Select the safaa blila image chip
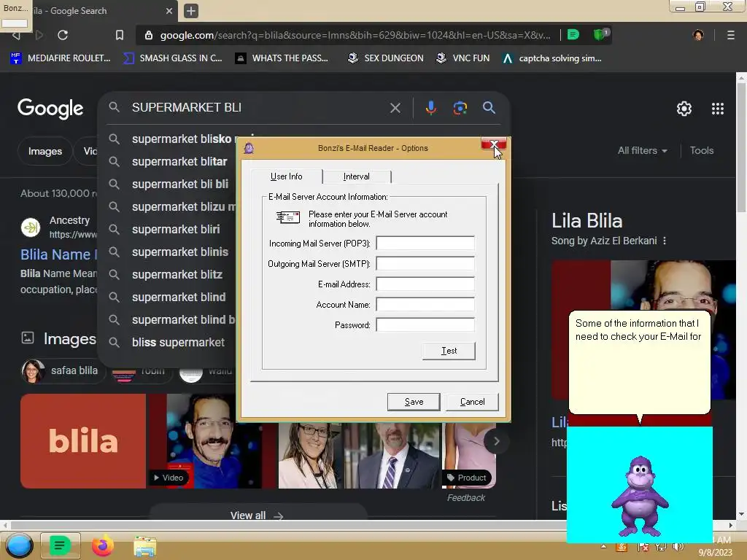The width and height of the screenshot is (747, 560). pos(62,370)
